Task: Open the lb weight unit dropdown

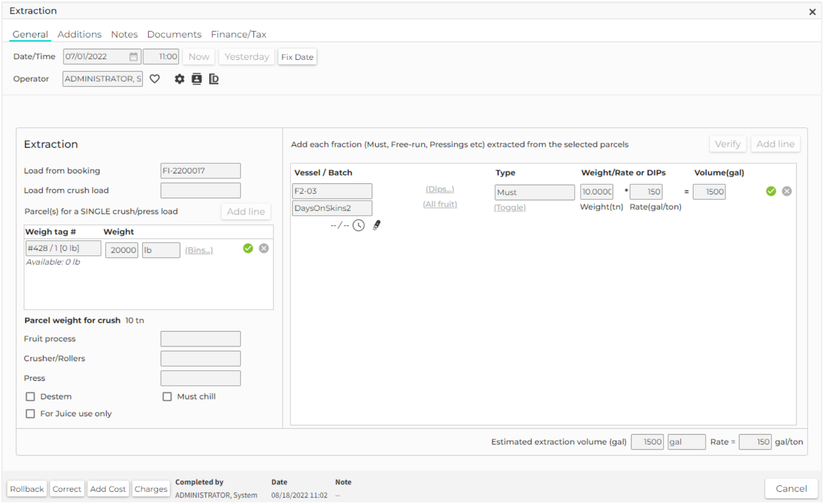Action: click(161, 250)
